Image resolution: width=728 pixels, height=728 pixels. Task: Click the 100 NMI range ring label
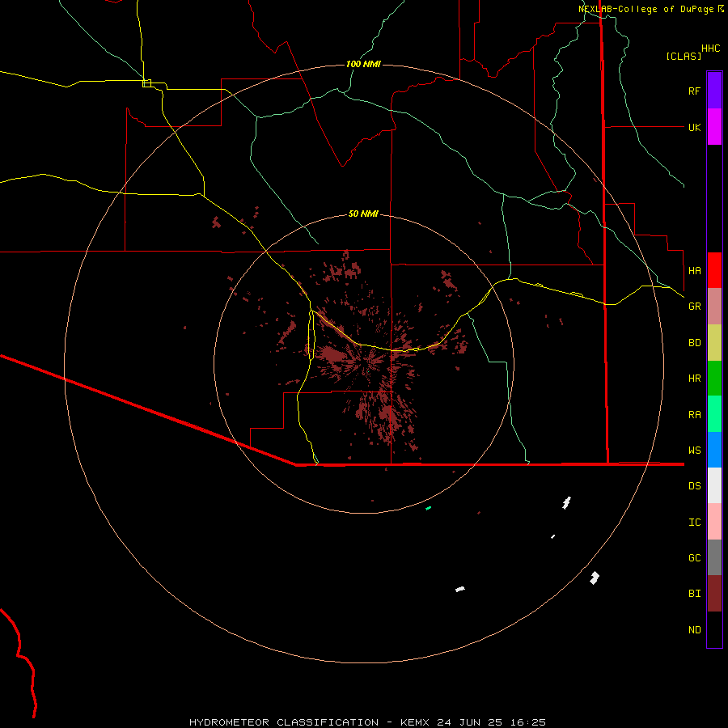point(363,64)
